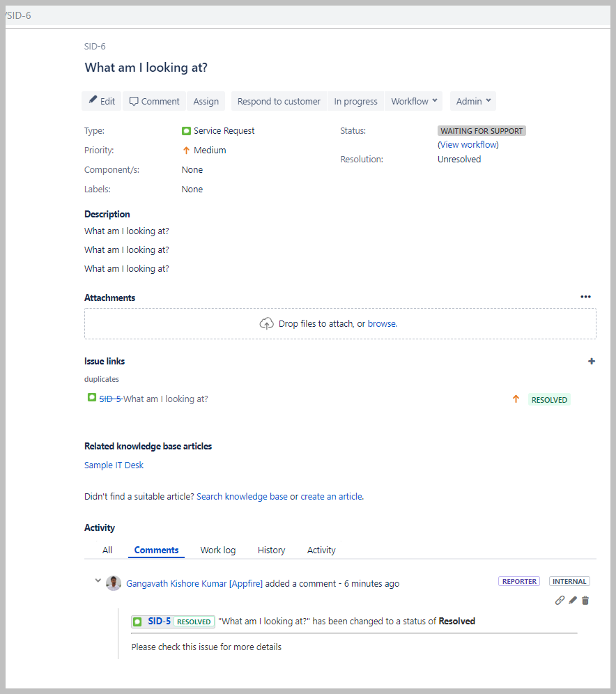The image size is (616, 694).
Task: Click the green issue icon in comment panel
Action: tap(138, 622)
